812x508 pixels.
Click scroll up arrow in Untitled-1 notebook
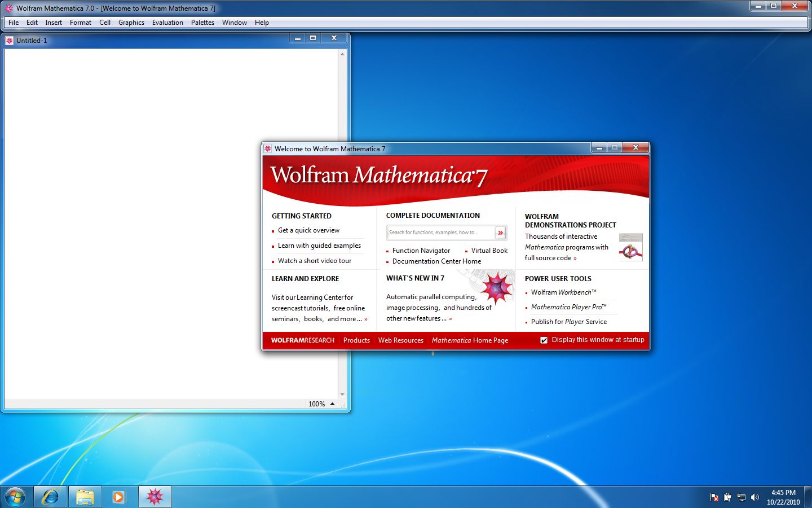(342, 54)
